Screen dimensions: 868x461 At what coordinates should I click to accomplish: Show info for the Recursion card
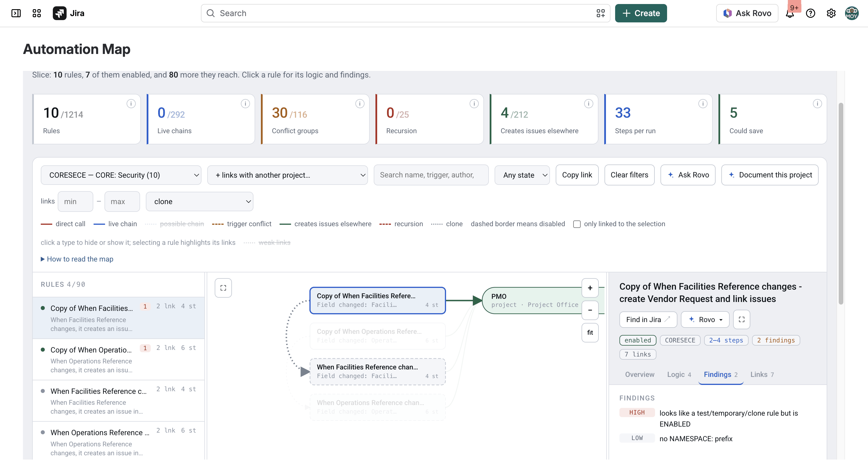click(474, 103)
